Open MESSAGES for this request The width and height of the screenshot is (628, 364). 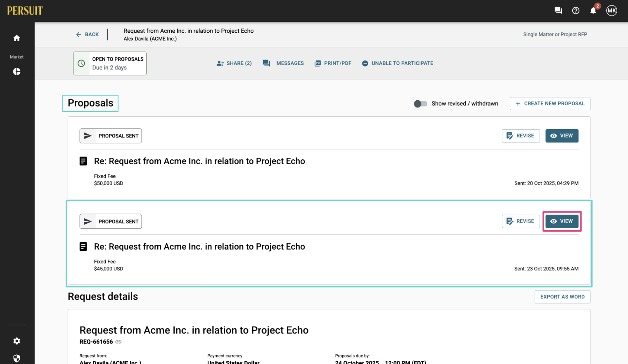[283, 64]
